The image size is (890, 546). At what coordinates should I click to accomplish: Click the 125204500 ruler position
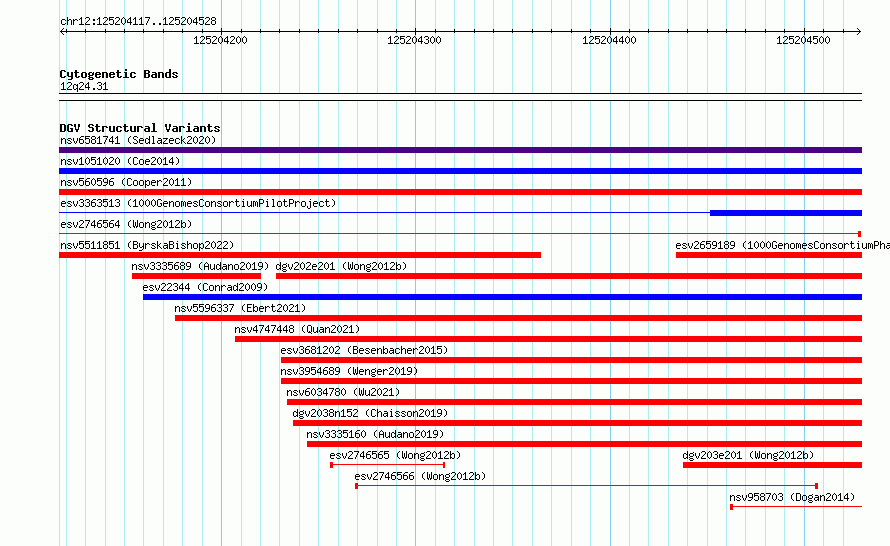803,40
